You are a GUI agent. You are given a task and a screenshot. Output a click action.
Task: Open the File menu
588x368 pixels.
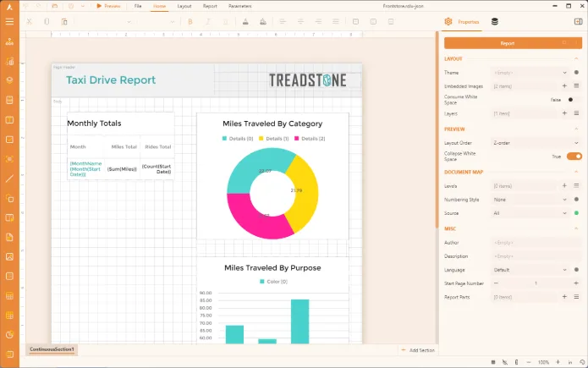click(138, 6)
